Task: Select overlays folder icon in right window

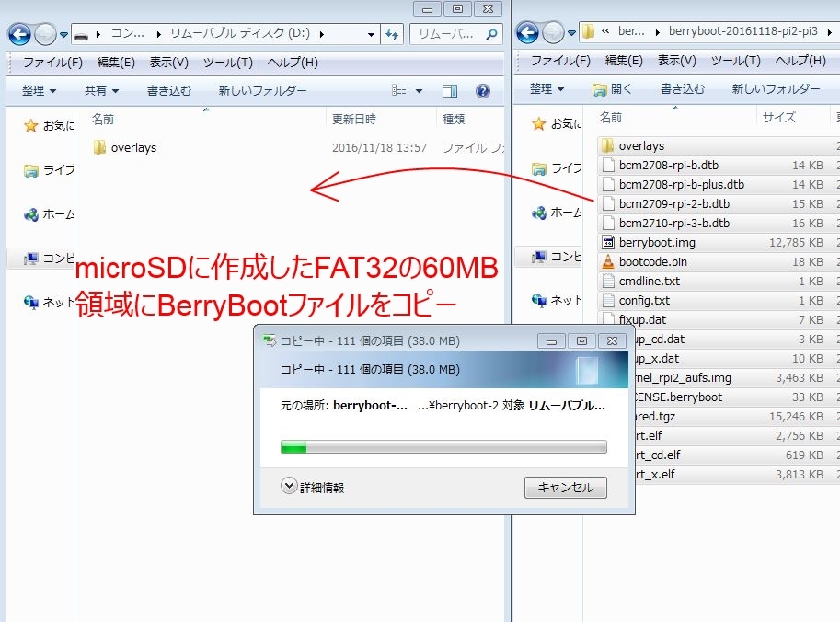Action: pos(607,145)
